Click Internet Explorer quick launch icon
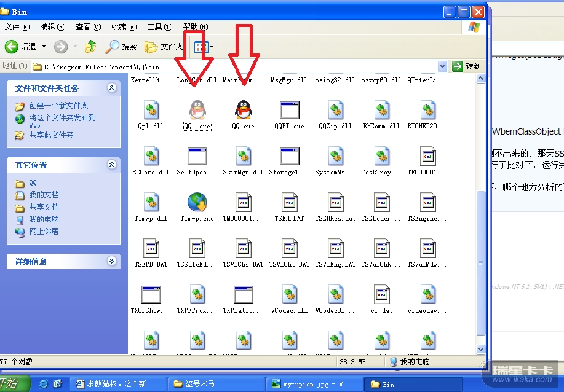Viewport: 564px width, 392px height. [x=43, y=384]
